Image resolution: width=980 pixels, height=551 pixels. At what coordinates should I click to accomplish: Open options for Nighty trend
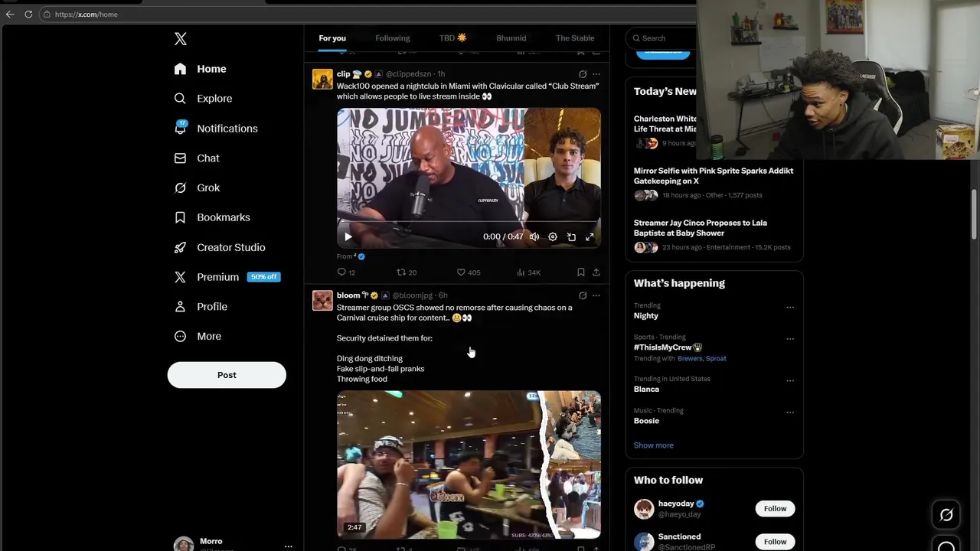click(790, 308)
